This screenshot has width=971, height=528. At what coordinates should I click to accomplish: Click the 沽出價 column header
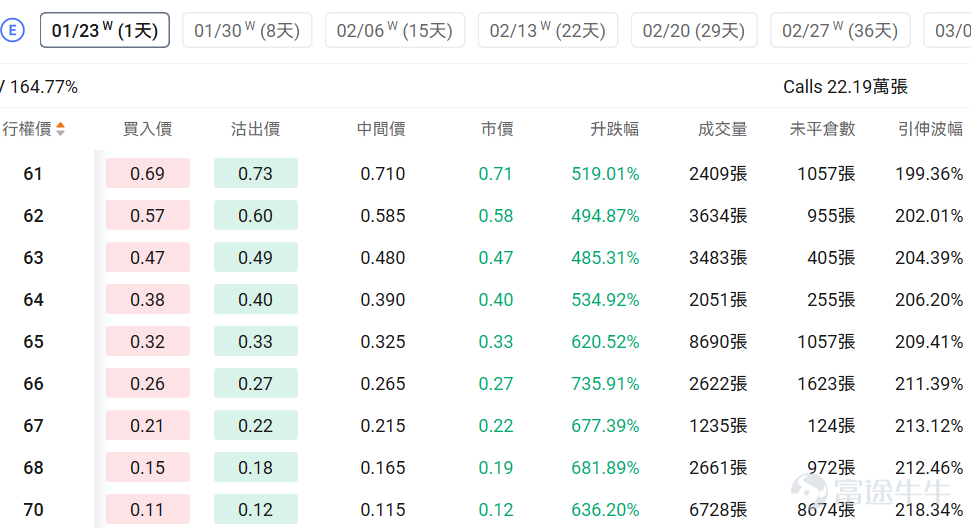[x=255, y=129]
